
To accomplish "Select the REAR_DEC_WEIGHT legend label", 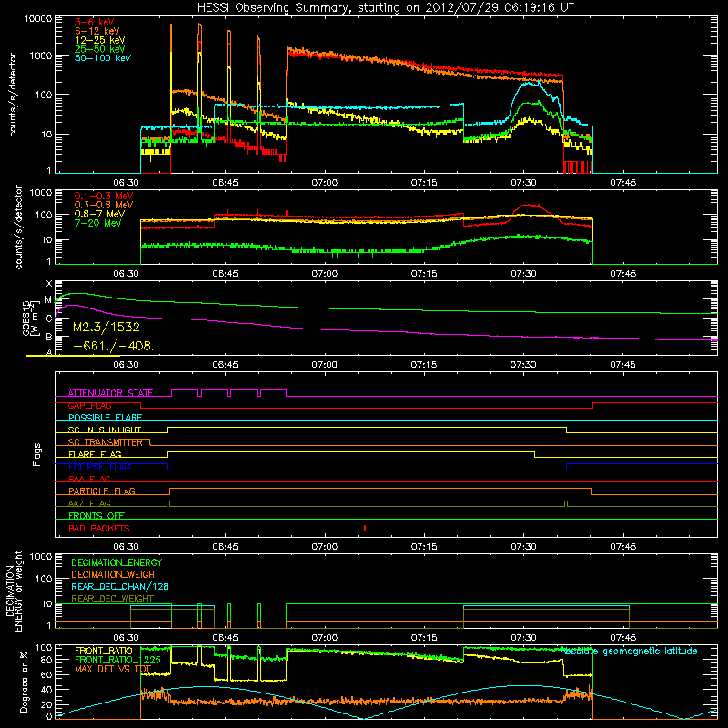I will (112, 599).
